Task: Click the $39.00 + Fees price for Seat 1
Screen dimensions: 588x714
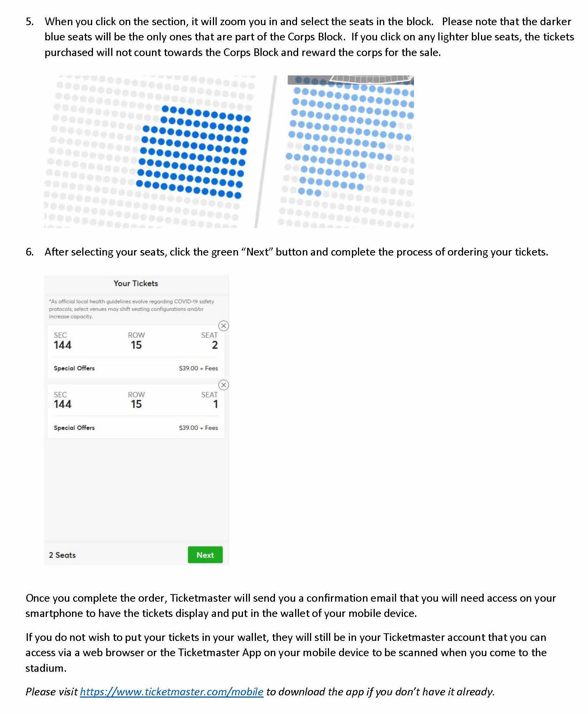Action: point(198,428)
